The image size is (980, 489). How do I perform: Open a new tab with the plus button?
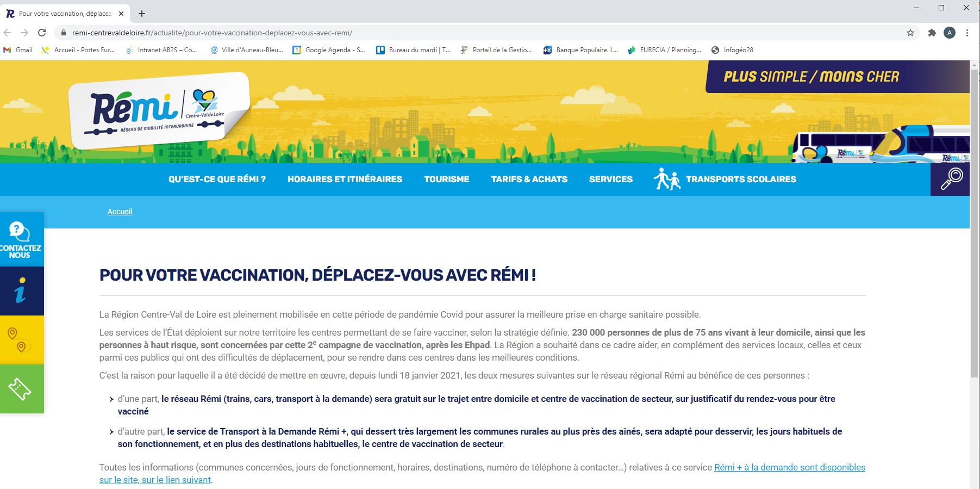tap(142, 14)
